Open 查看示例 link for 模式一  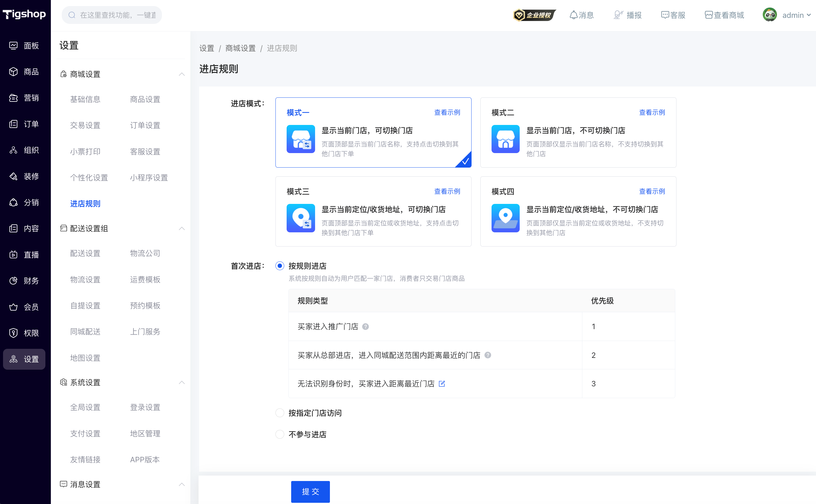click(x=447, y=112)
